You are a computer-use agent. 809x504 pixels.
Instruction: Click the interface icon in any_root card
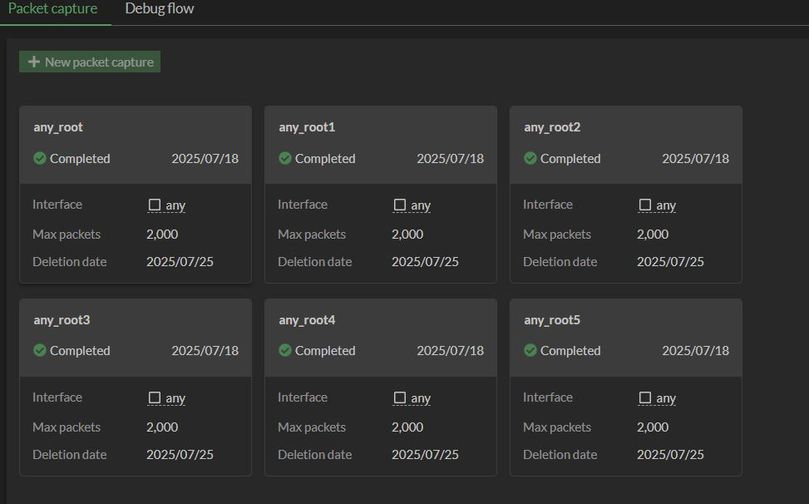point(154,205)
